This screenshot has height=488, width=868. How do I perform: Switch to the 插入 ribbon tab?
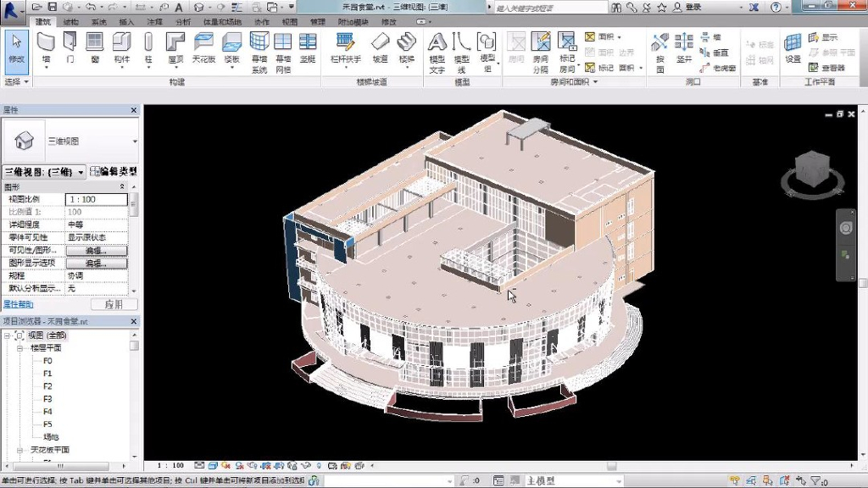pos(127,22)
